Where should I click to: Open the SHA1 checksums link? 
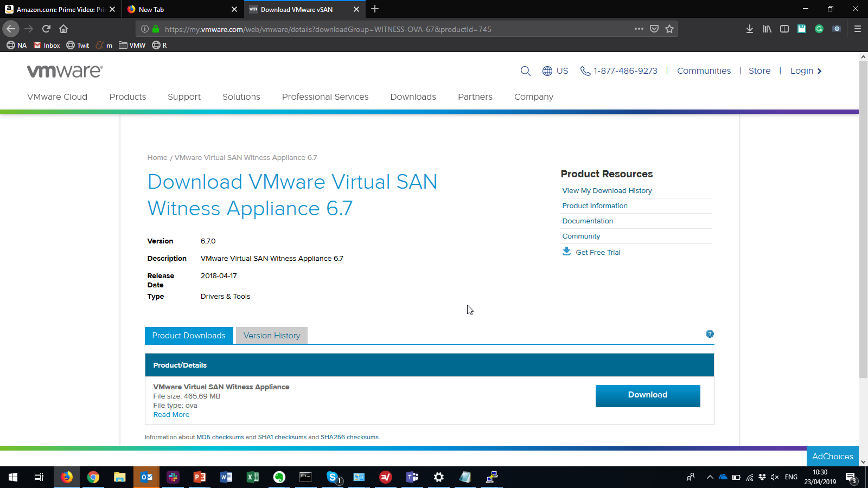click(x=282, y=437)
